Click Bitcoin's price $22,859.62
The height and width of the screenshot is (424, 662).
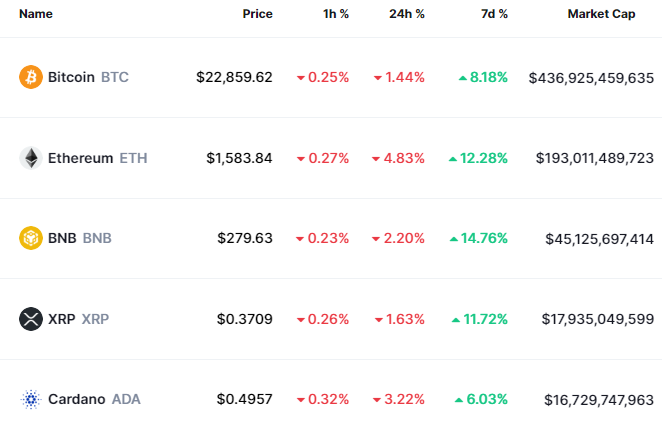click(234, 77)
